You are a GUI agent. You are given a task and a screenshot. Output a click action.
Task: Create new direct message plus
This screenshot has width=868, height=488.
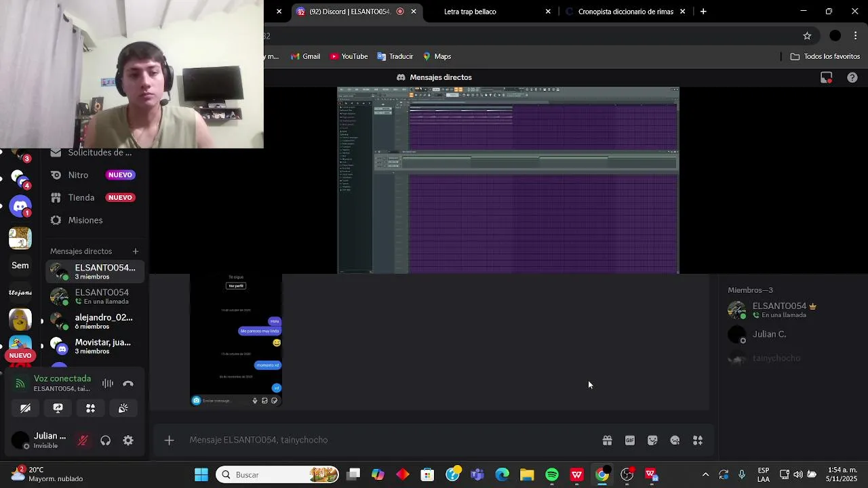click(x=136, y=251)
